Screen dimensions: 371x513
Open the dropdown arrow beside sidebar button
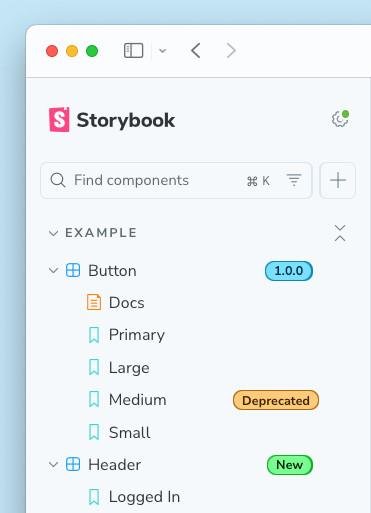[162, 51]
